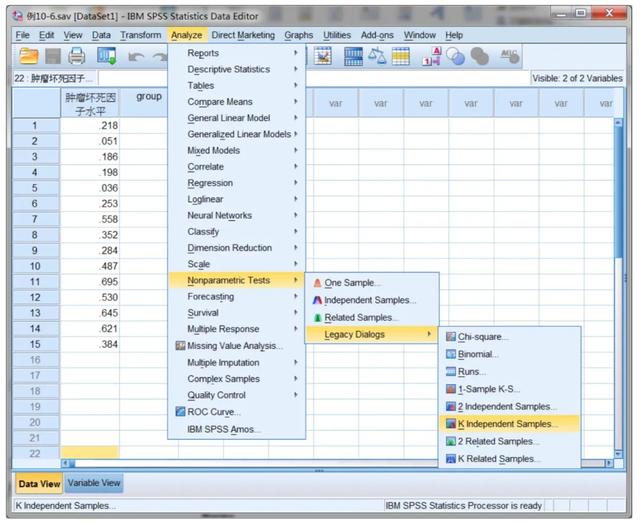Click the Use Variable Sets circles icon
The image size is (640, 523).
click(x=455, y=56)
